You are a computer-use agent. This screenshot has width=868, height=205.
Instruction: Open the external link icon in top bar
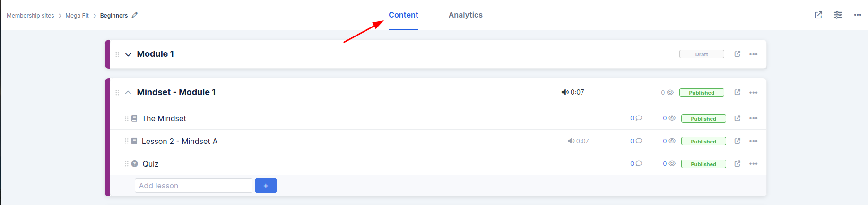pyautogui.click(x=818, y=15)
